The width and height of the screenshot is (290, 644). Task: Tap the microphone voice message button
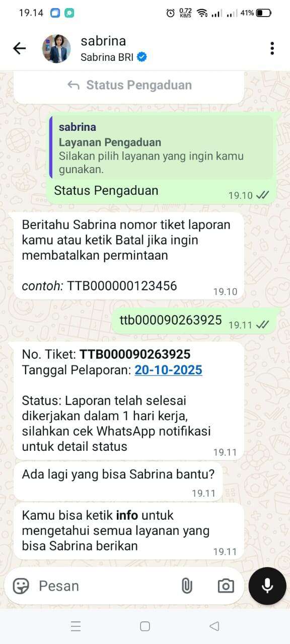coord(267,586)
